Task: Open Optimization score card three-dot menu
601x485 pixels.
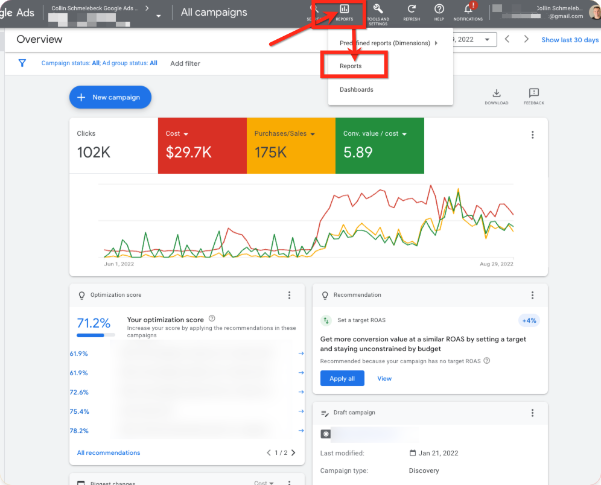Action: click(289, 295)
